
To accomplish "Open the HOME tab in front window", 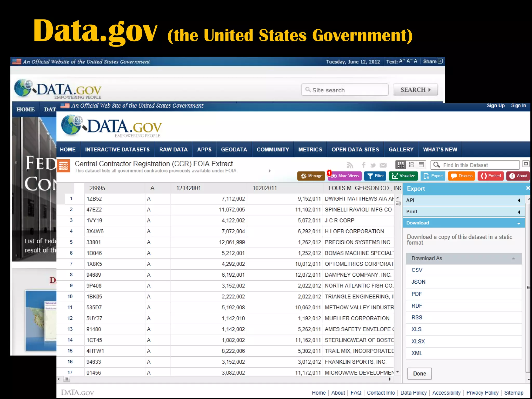I will click(x=68, y=150).
